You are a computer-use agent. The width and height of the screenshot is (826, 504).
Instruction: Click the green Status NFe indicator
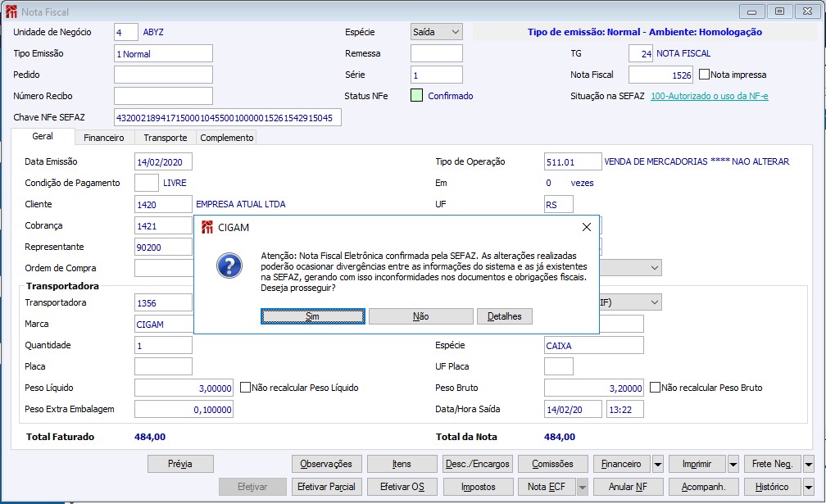tap(416, 96)
